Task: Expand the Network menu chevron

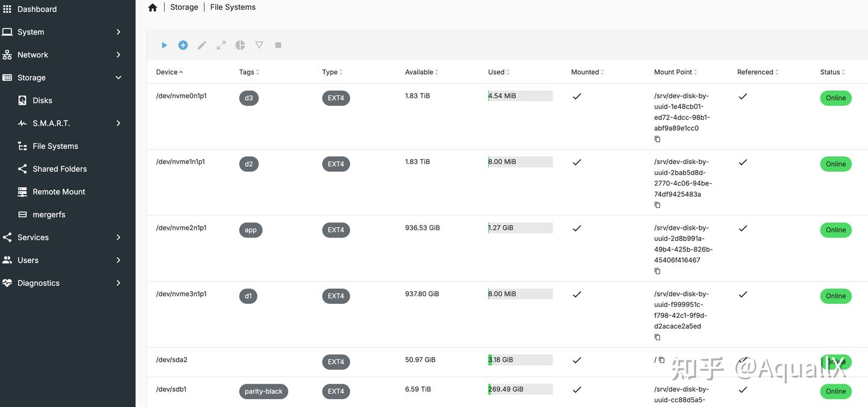Action: point(118,55)
